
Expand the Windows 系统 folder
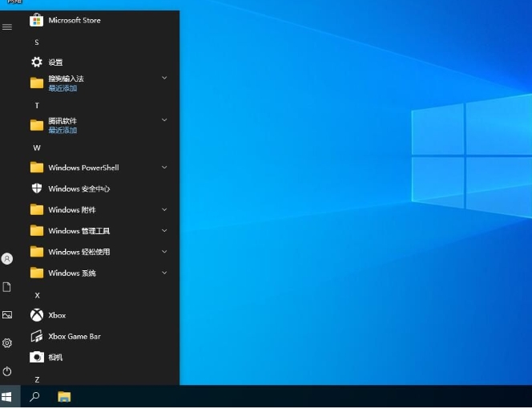[96, 273]
